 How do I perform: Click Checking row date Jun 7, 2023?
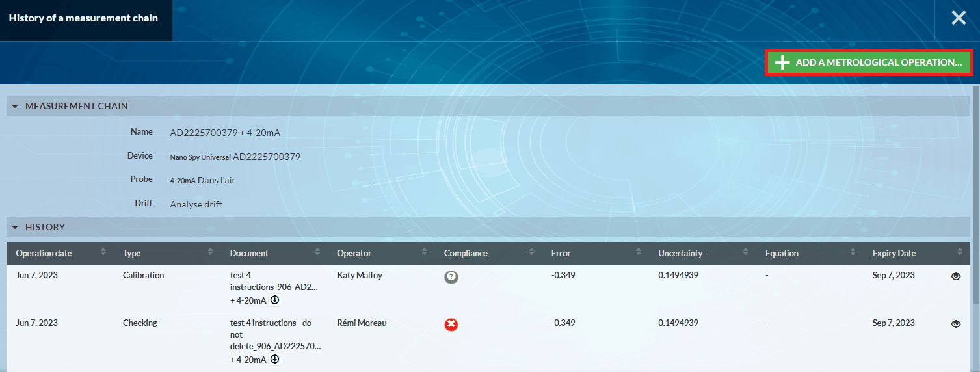(x=37, y=323)
